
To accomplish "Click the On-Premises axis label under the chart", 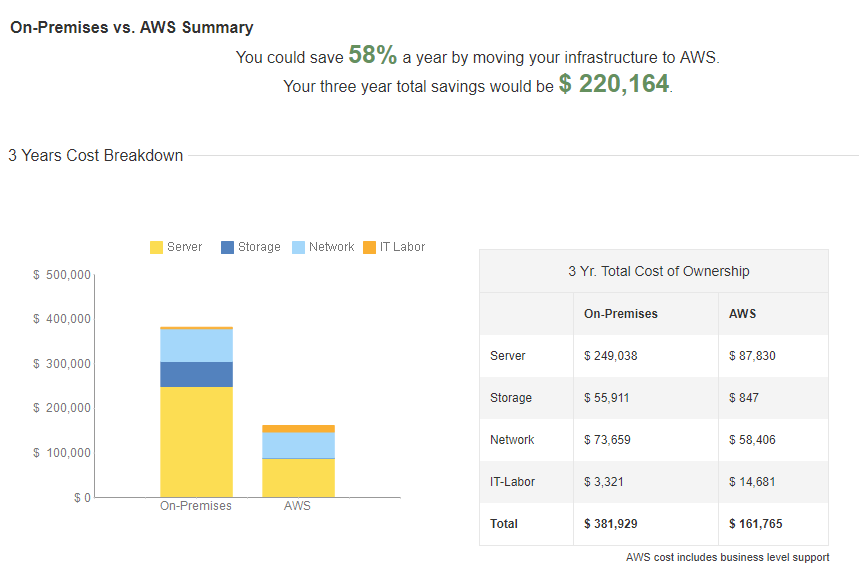I will pos(196,506).
